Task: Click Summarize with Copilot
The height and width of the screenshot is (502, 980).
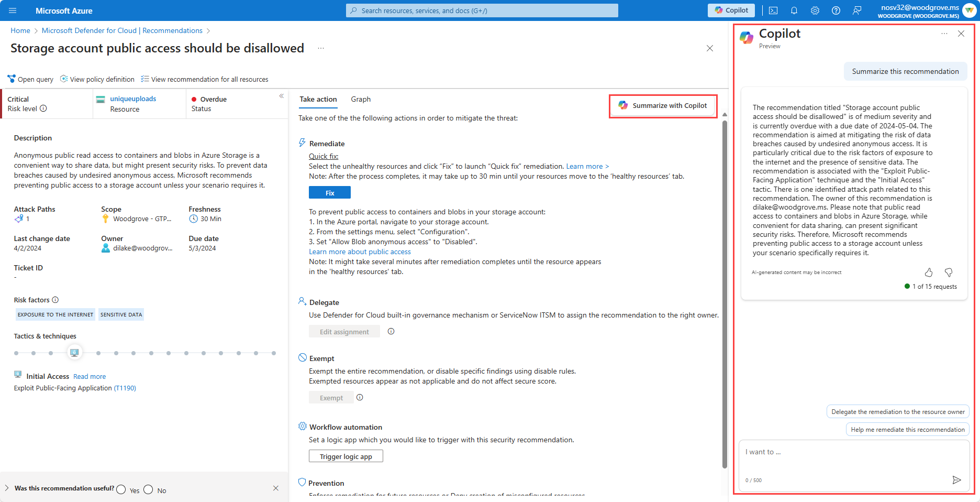Action: pos(663,105)
